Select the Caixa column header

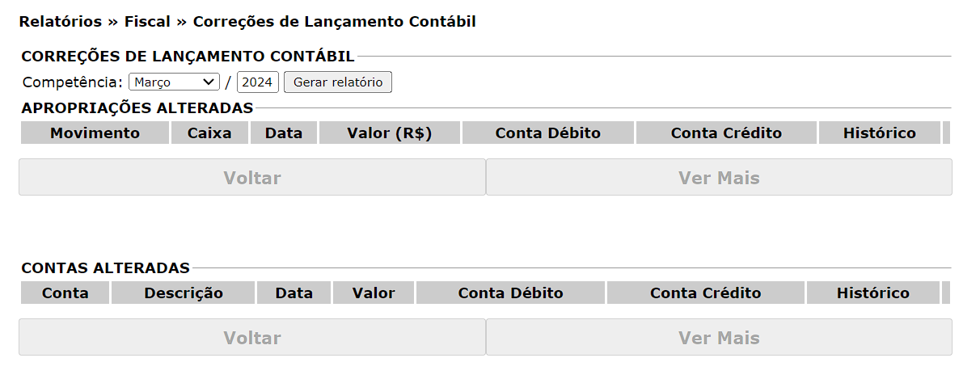point(209,133)
